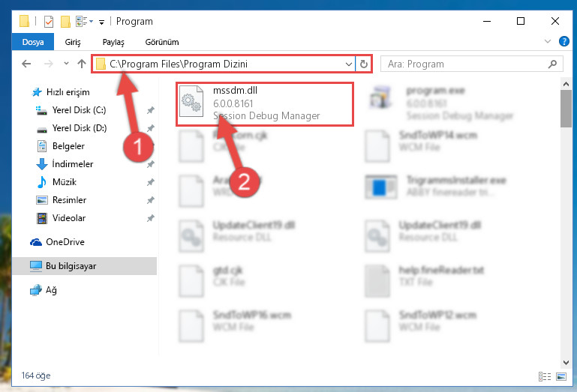
Task: Switch to large icons view in status bar
Action: pyautogui.click(x=561, y=376)
